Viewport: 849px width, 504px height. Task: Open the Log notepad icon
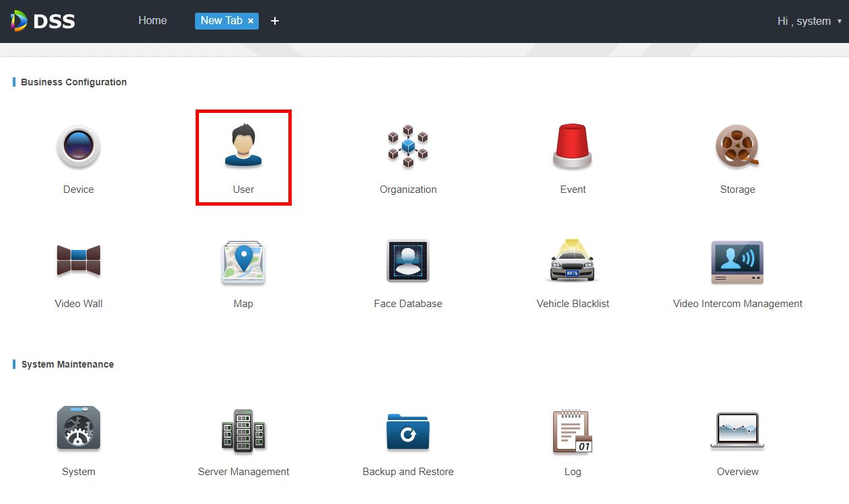(573, 430)
